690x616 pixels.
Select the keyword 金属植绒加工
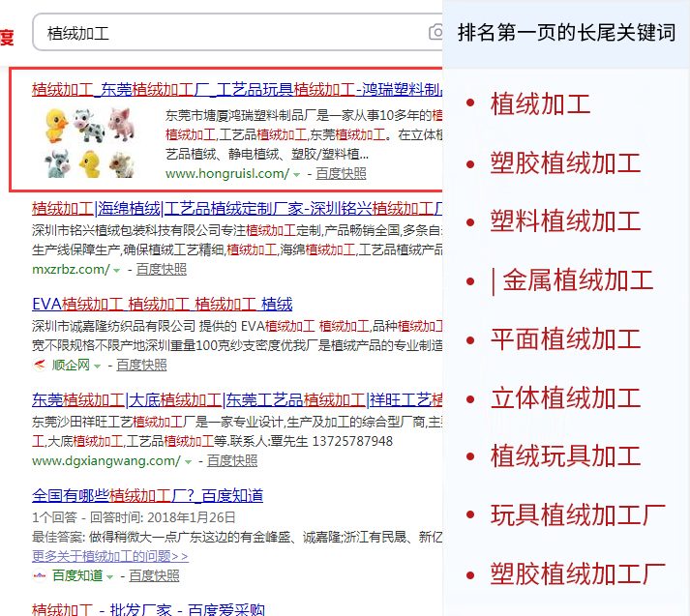point(578,279)
